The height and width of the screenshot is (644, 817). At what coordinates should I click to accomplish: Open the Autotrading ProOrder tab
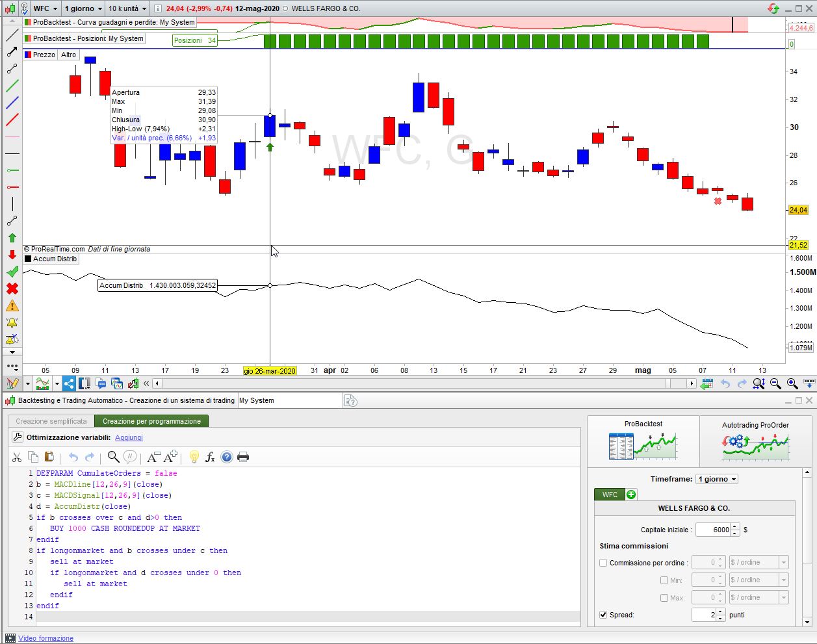(755, 440)
